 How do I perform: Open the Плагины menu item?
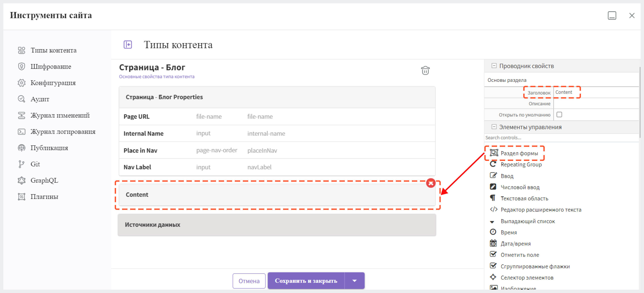[x=44, y=197]
